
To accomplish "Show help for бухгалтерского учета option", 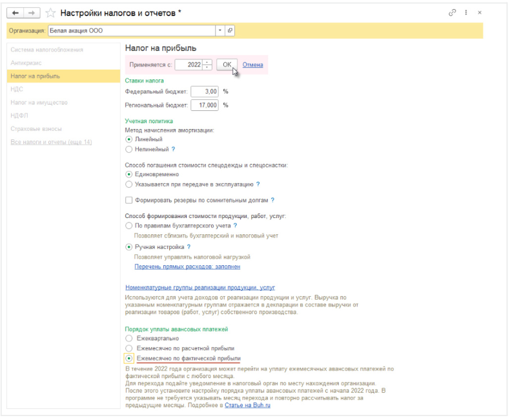I will click(x=235, y=226).
